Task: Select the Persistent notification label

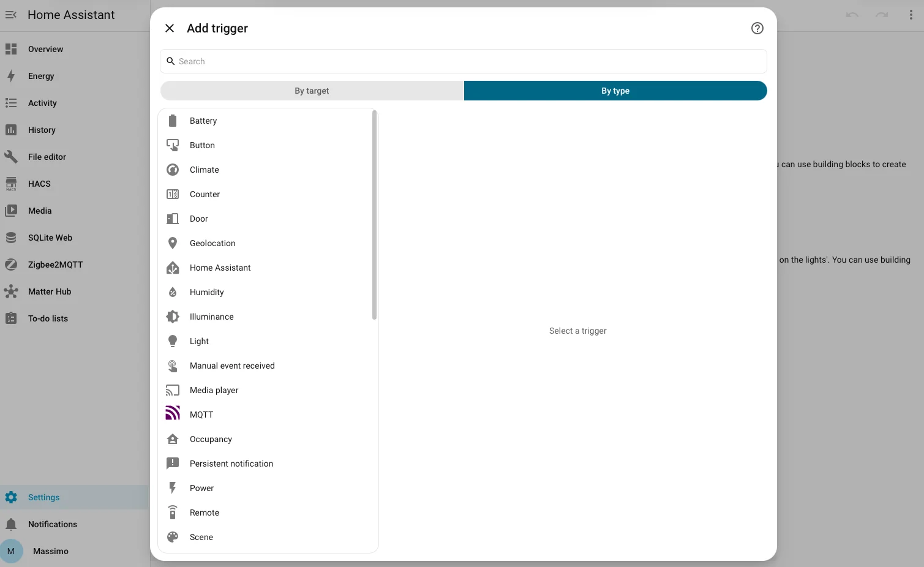Action: pyautogui.click(x=231, y=464)
